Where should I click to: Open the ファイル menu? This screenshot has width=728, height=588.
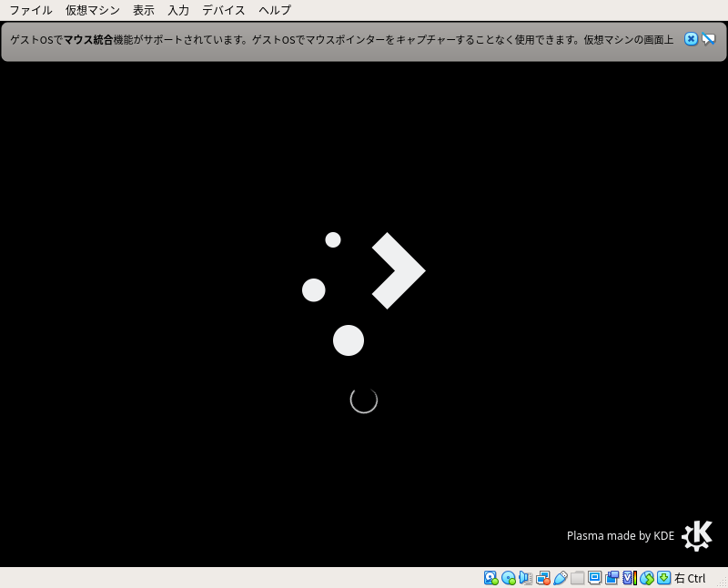click(x=31, y=10)
